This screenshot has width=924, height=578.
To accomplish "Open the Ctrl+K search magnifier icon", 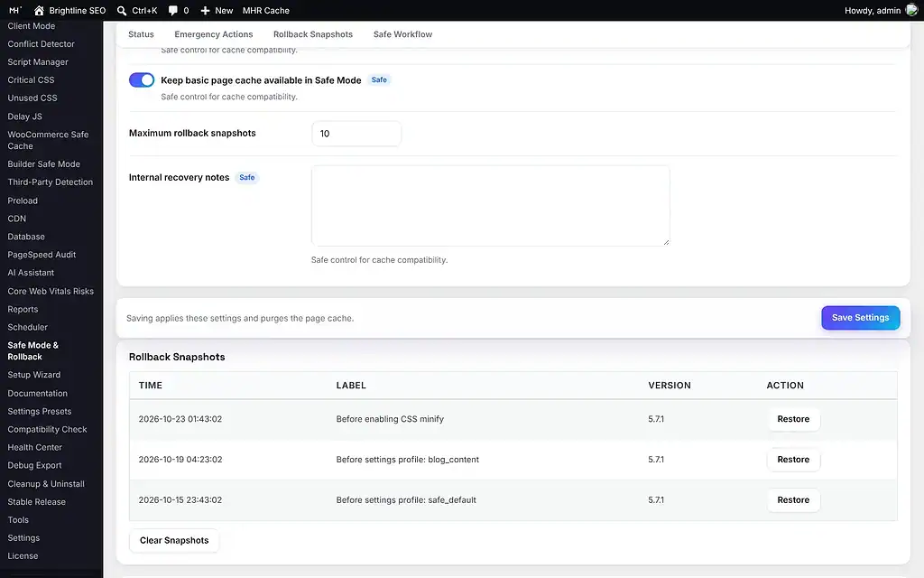I will point(122,10).
